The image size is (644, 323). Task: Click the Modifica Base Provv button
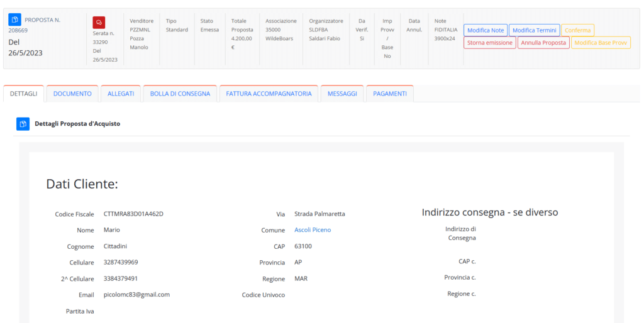[601, 43]
